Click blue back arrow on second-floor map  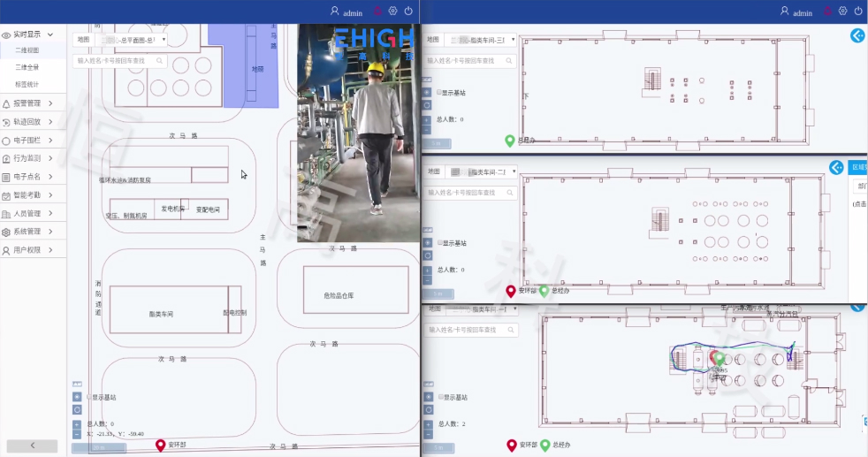click(x=836, y=167)
